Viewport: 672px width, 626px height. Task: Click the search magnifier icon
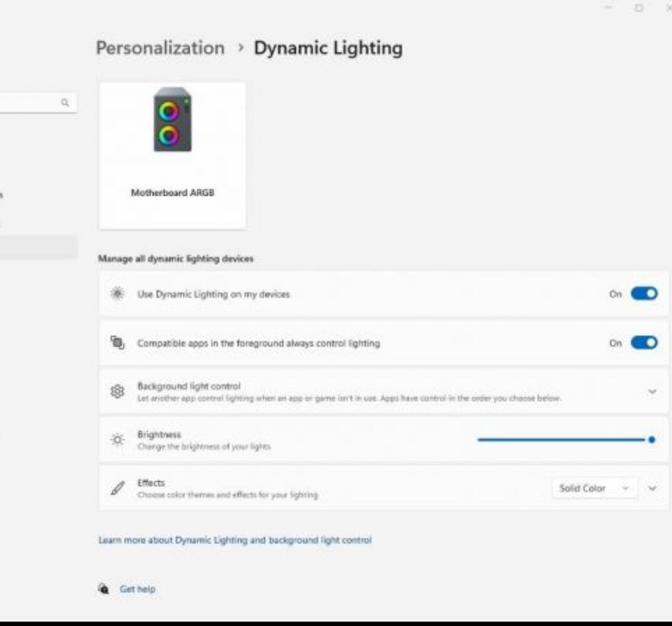point(66,102)
